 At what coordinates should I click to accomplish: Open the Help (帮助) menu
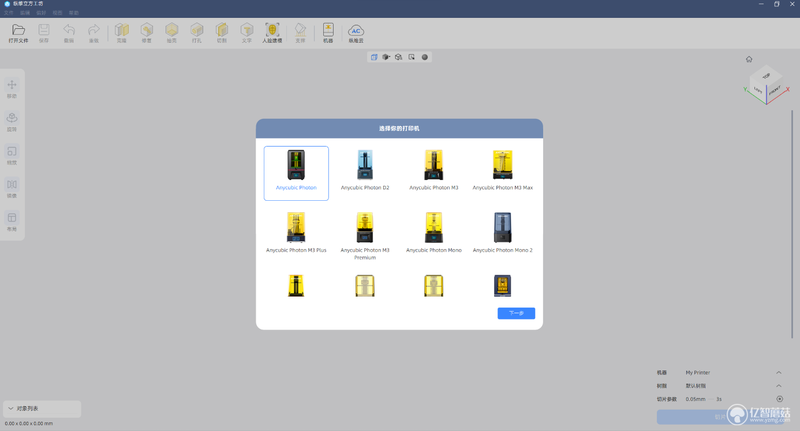click(x=74, y=13)
